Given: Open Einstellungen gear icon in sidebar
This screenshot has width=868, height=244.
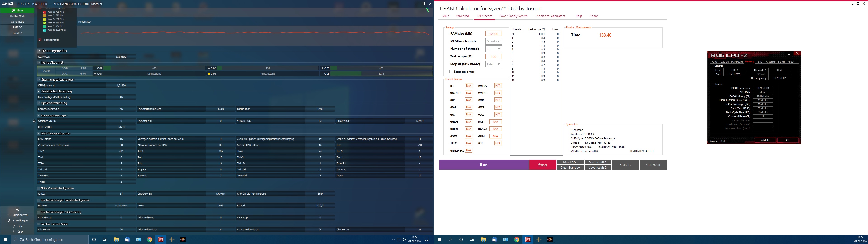Looking at the screenshot, I should tap(9, 221).
